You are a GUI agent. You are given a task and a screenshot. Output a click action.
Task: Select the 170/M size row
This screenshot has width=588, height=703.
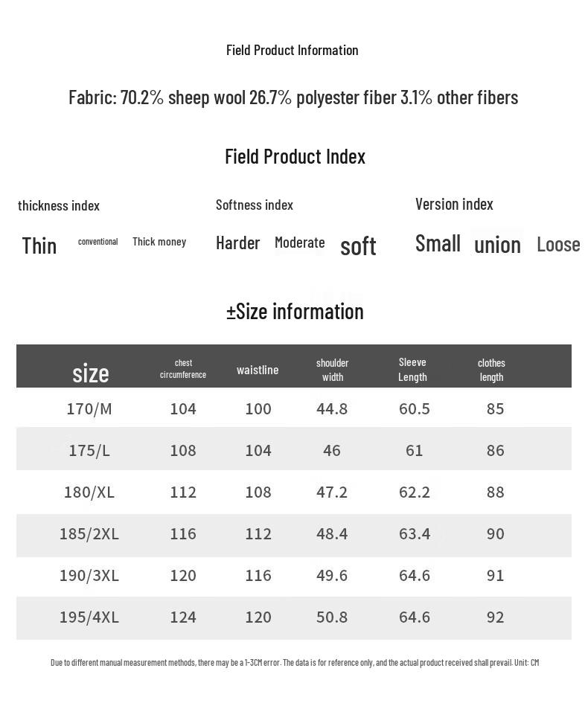point(89,408)
